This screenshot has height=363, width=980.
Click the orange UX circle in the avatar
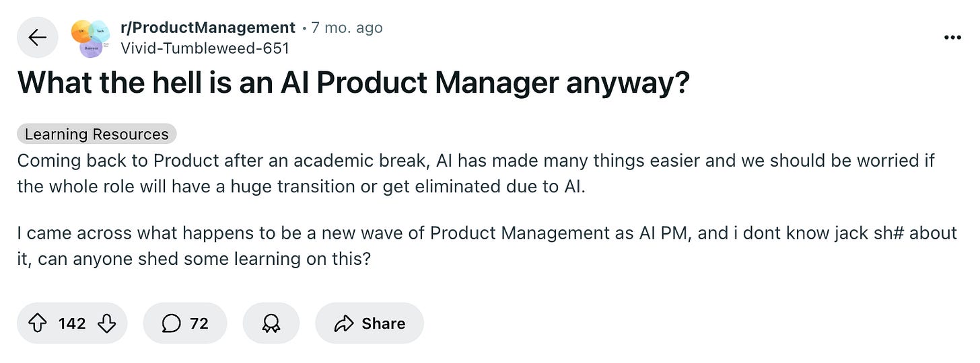point(81,31)
